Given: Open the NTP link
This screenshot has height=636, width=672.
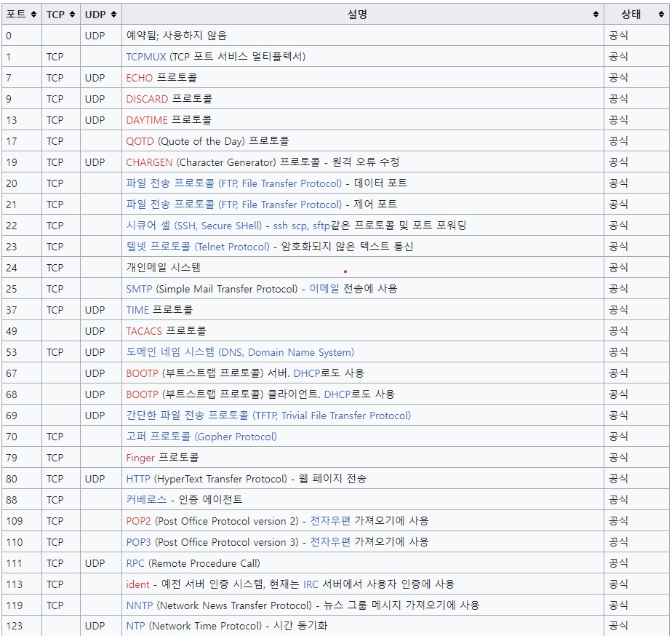Looking at the screenshot, I should [x=135, y=626].
